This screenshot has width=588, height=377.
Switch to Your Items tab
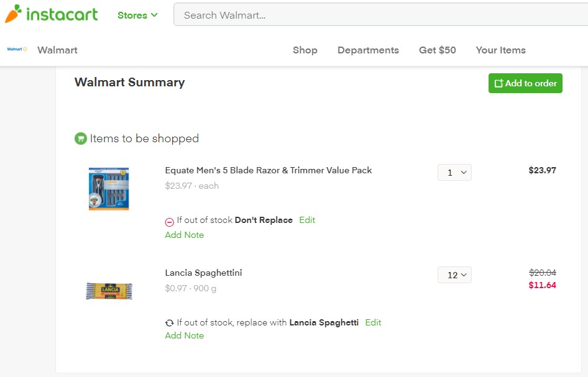click(x=500, y=50)
